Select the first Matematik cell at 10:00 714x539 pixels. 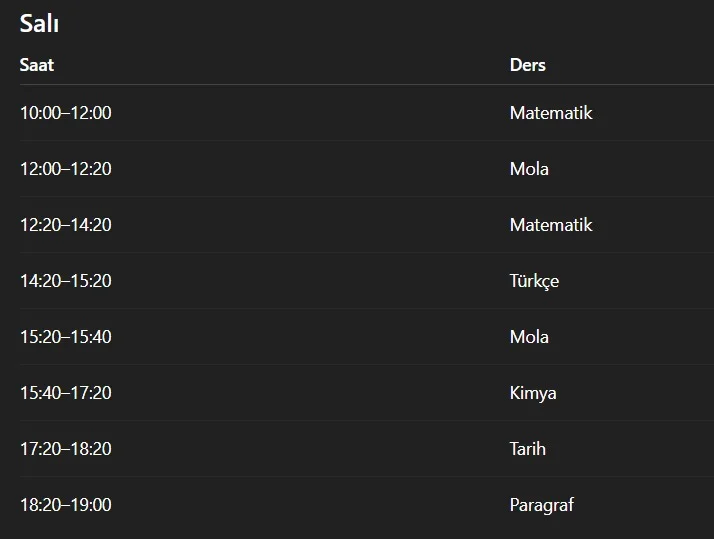(551, 113)
